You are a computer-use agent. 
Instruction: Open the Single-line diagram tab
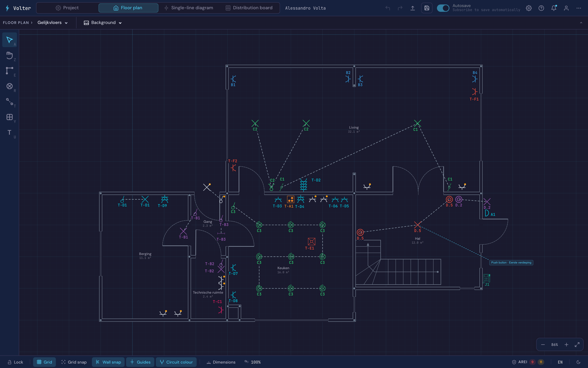point(189,8)
